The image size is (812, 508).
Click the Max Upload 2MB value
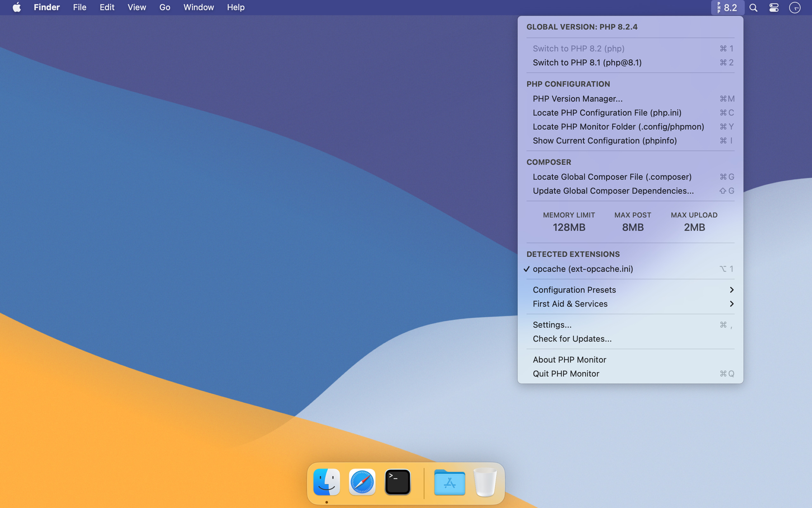694,227
